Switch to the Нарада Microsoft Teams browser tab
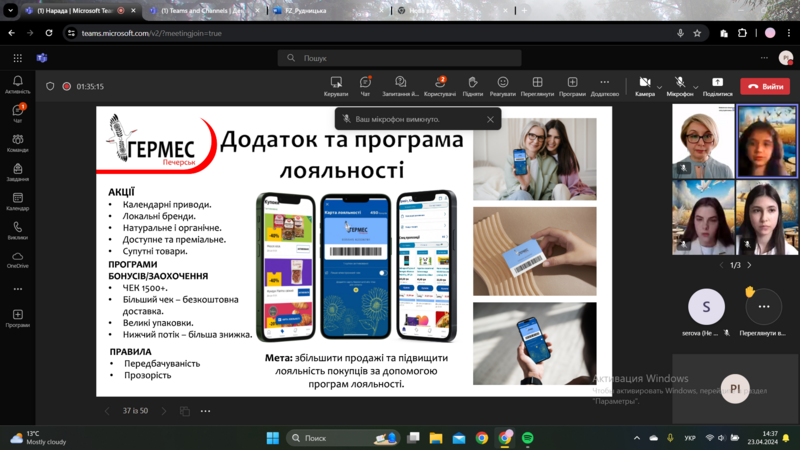This screenshot has width=800, height=450. 77,10
